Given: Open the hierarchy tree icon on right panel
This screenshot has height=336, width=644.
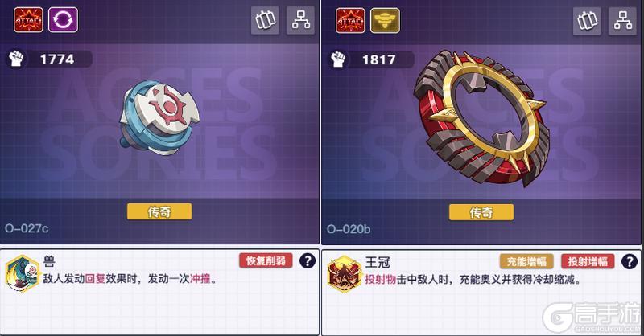Looking at the screenshot, I should tap(622, 21).
